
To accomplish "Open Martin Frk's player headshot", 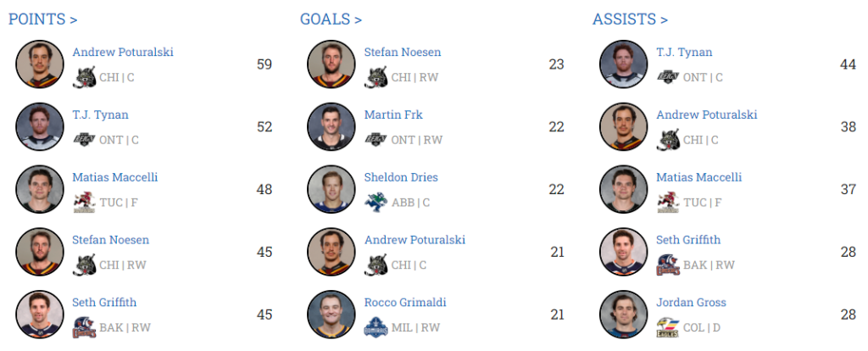I will 331,127.
